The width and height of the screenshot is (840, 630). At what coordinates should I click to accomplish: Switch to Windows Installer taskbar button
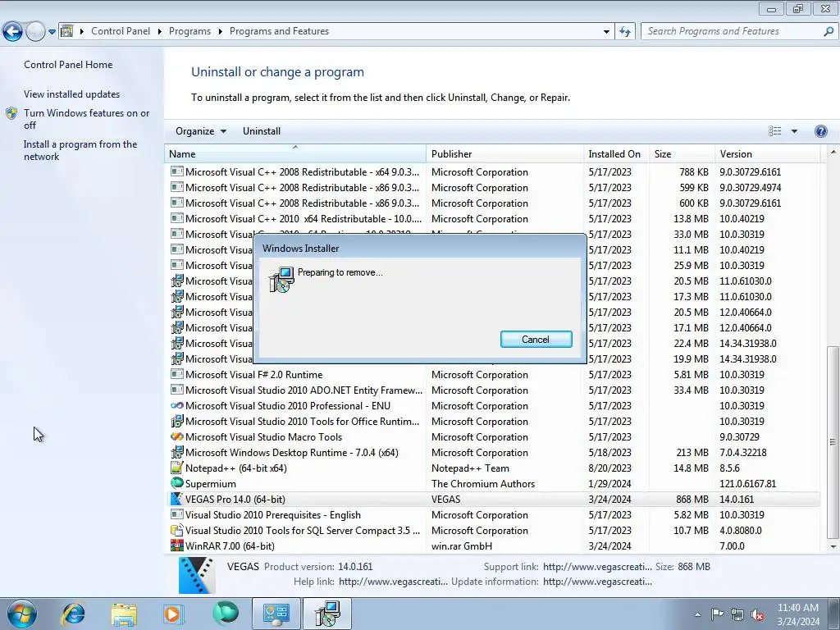click(327, 614)
